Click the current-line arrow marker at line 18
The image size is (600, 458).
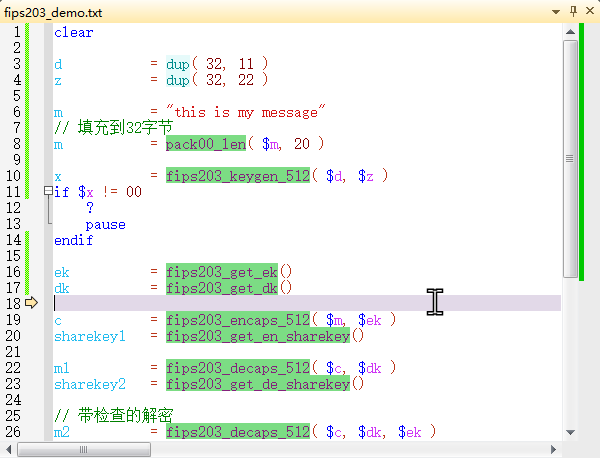31,303
